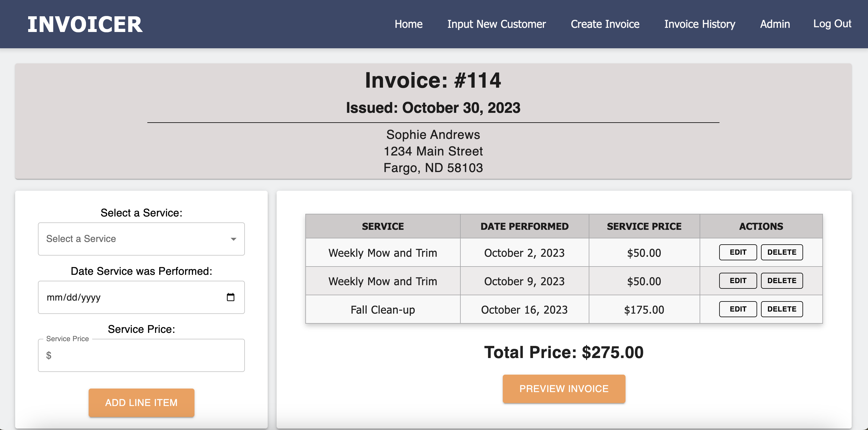Viewport: 868px width, 430px height.
Task: Click the October 16, 2023 date cell
Action: click(524, 309)
